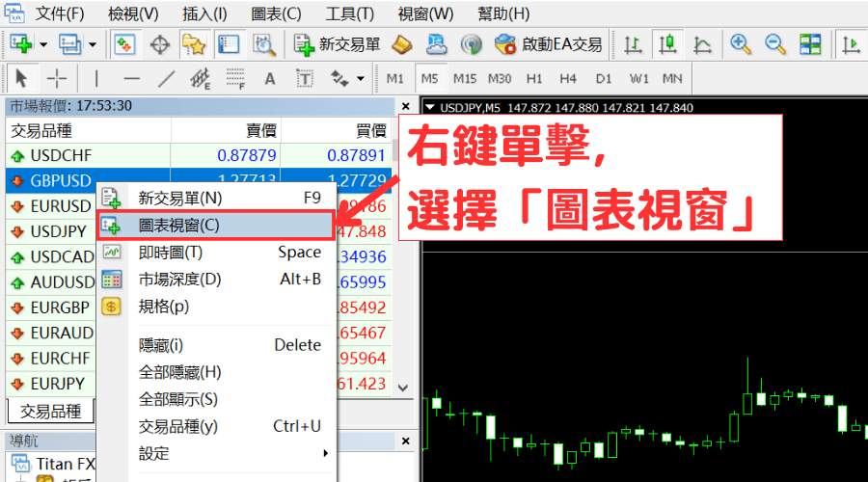The image size is (868, 482).
Task: Draw a trendline
Action: pos(166,79)
